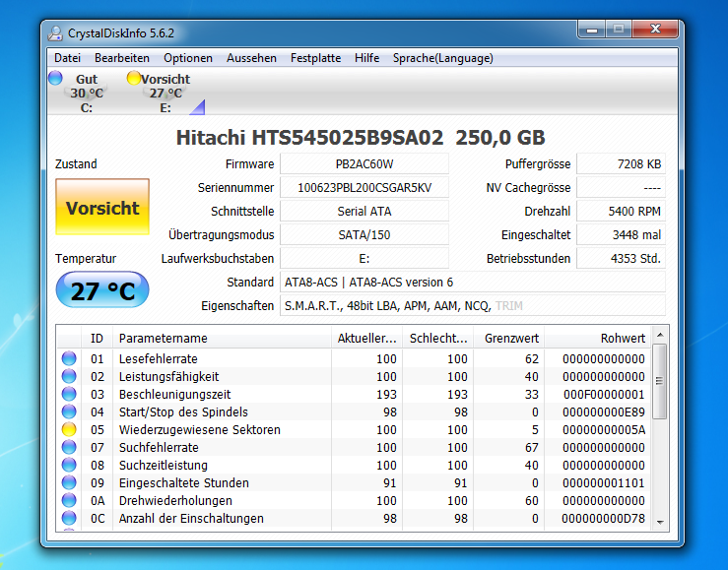Screen dimensions: 728x570
Task: Open the Aussehen menu
Action: click(251, 58)
